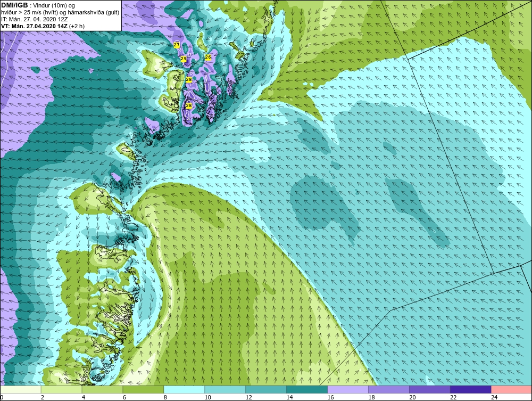
Task: Click the init time "IT: Mán. 27. 04. 2020 12Z"
Action: pyautogui.click(x=34, y=19)
